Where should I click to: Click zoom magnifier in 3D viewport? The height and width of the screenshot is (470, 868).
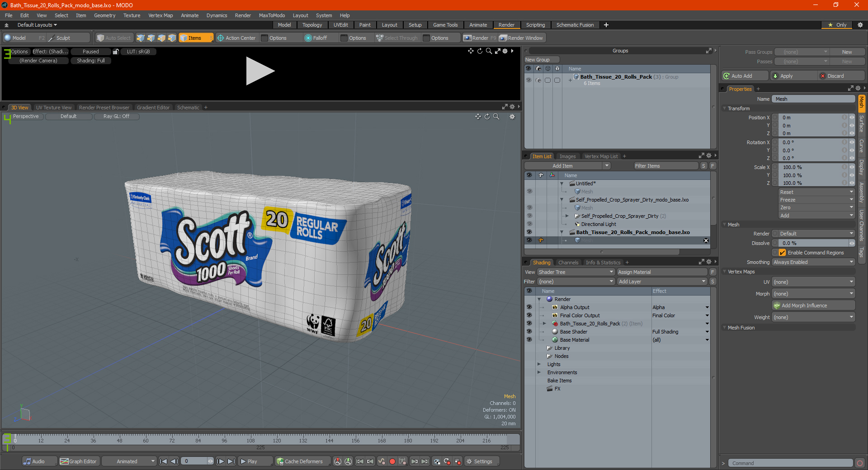496,117
